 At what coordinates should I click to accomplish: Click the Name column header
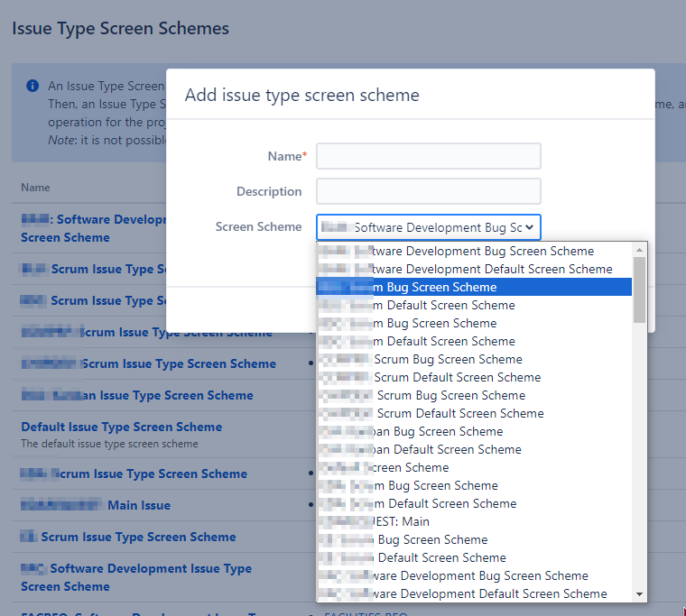tap(35, 188)
